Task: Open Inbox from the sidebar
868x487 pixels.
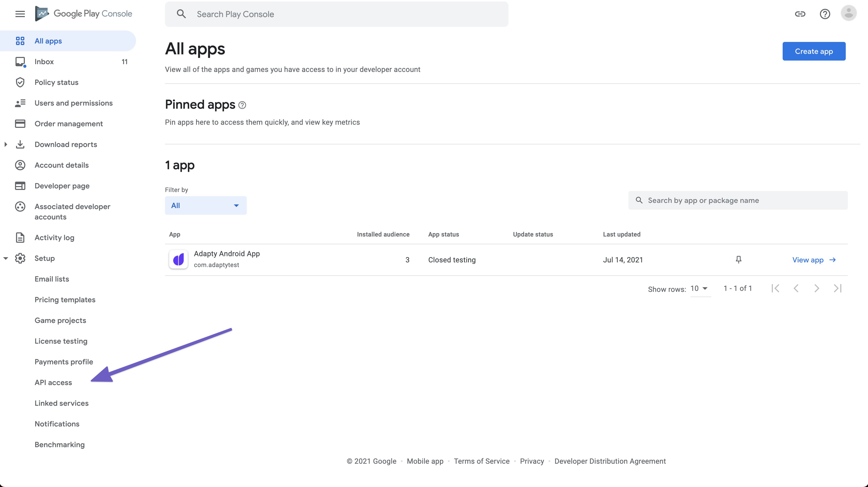Action: pos(44,62)
